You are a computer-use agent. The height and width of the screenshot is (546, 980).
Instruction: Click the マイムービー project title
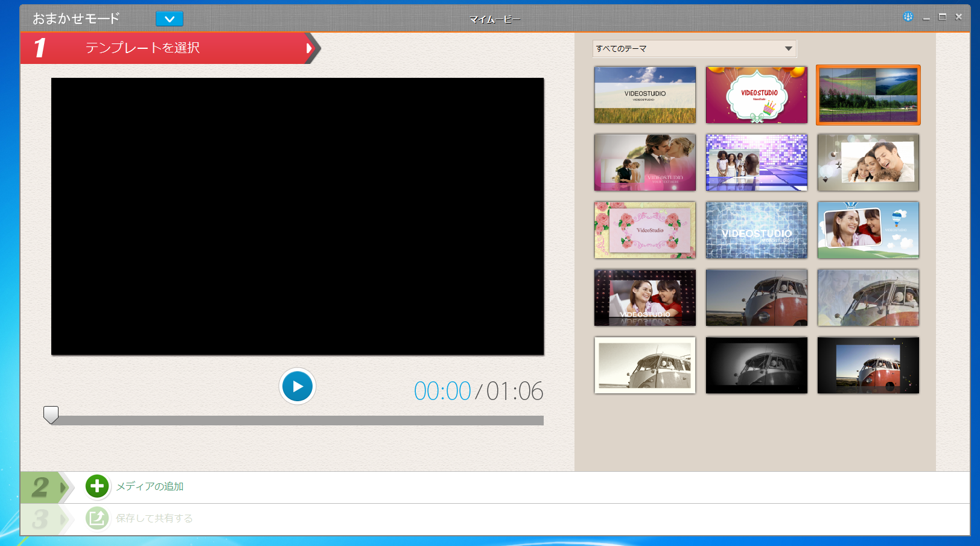click(495, 19)
